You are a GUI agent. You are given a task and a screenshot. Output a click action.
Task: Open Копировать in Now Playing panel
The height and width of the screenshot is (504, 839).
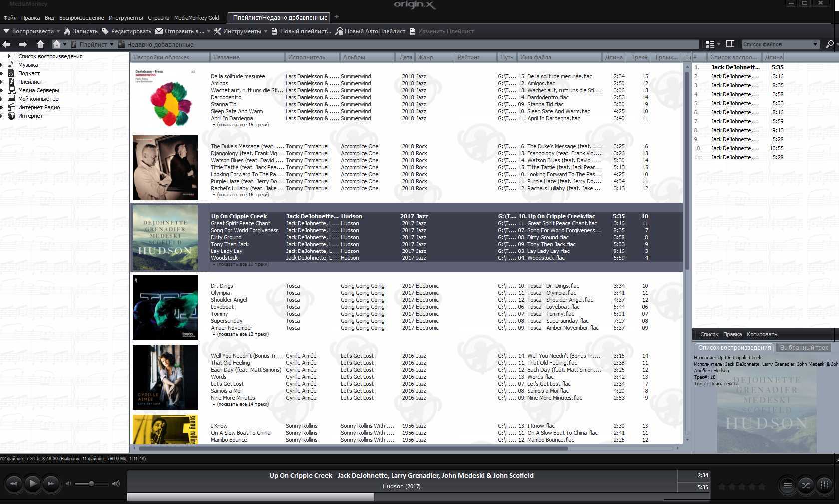tap(762, 334)
